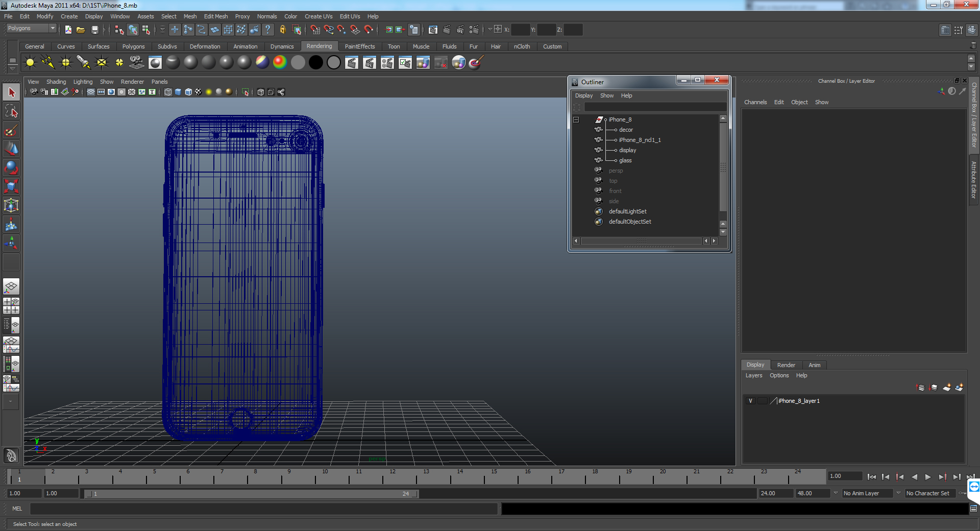Toggle wireframe display cube in viewport

pos(168,92)
